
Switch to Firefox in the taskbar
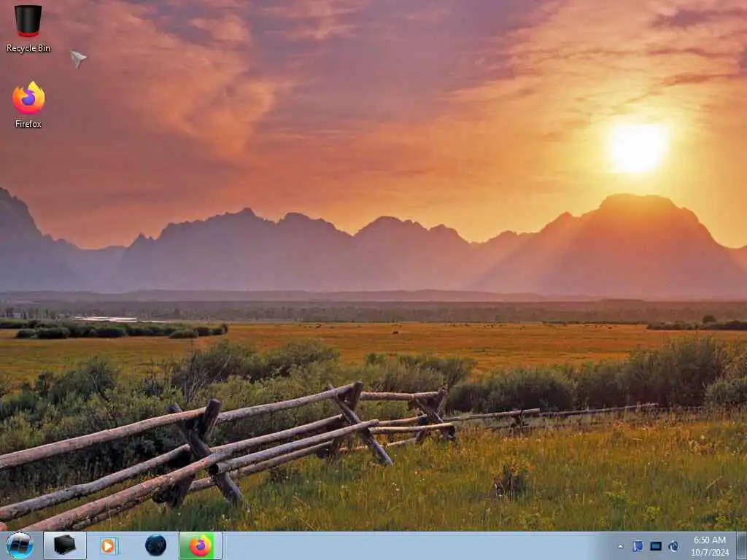tap(201, 545)
